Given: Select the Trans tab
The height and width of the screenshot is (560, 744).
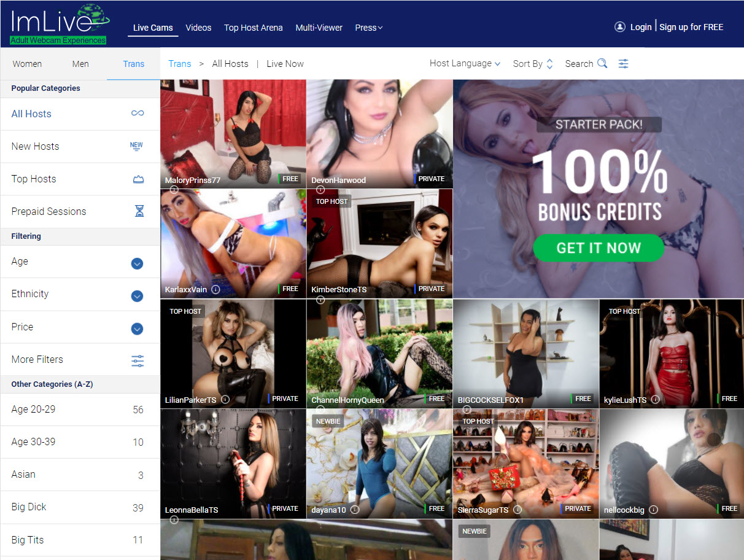Looking at the screenshot, I should pyautogui.click(x=133, y=64).
